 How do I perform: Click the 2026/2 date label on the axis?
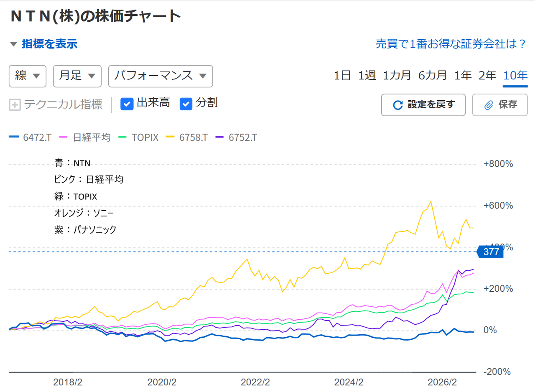(443, 382)
